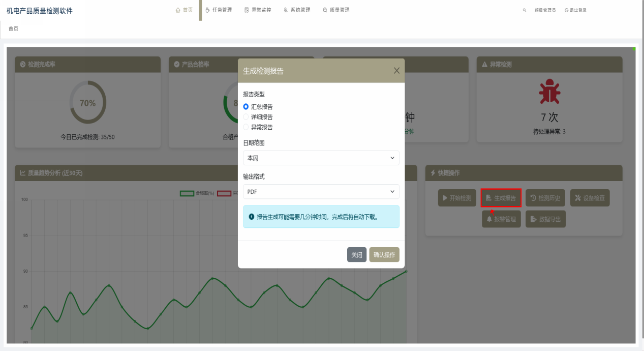
Task: Click the 报警管理 bell button
Action: tap(501, 219)
